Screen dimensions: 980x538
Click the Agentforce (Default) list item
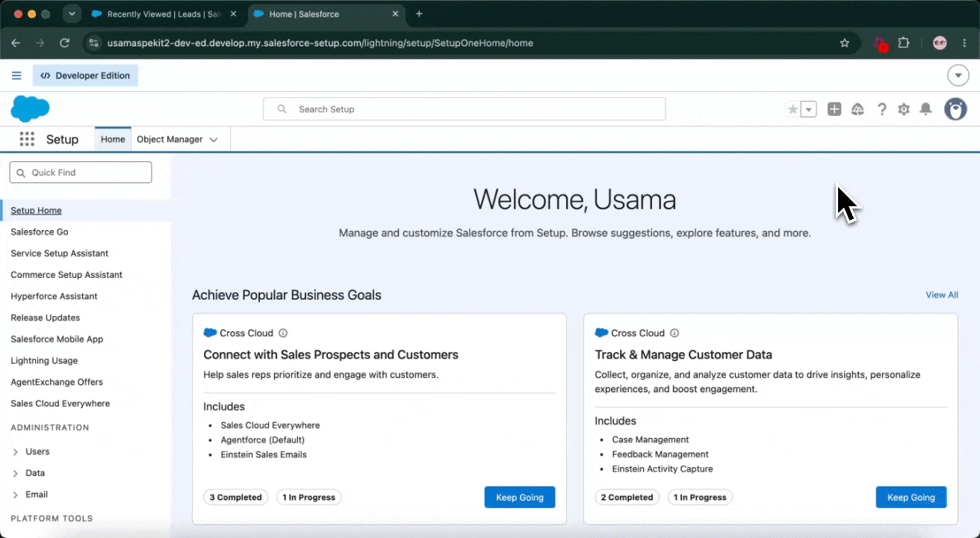tap(263, 440)
